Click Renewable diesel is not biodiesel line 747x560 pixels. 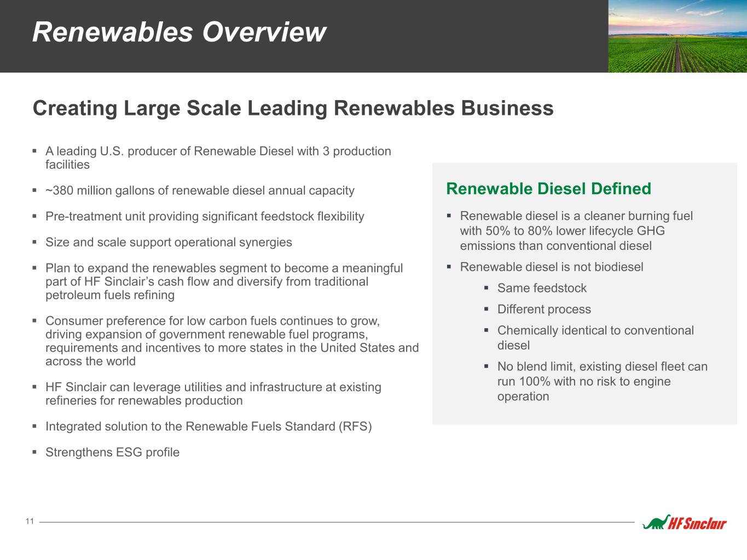551,267
